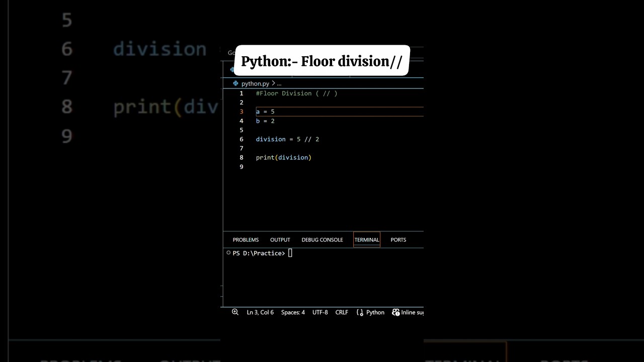Select the TERMINAL tab
The width and height of the screenshot is (644, 362).
(x=367, y=240)
